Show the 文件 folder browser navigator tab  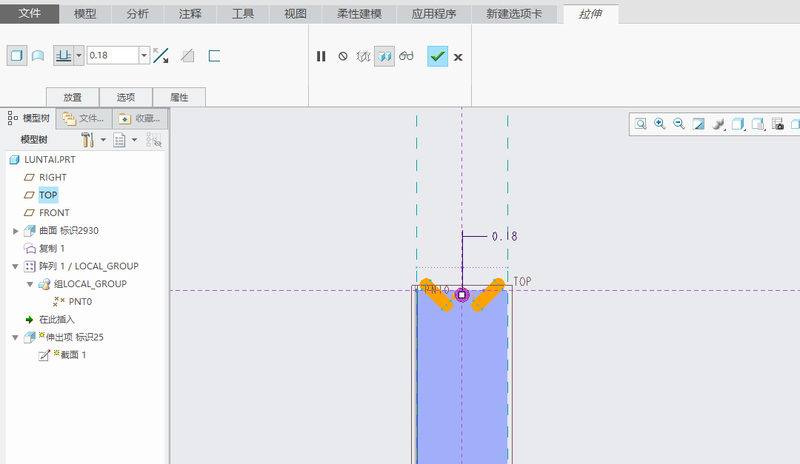coord(84,118)
